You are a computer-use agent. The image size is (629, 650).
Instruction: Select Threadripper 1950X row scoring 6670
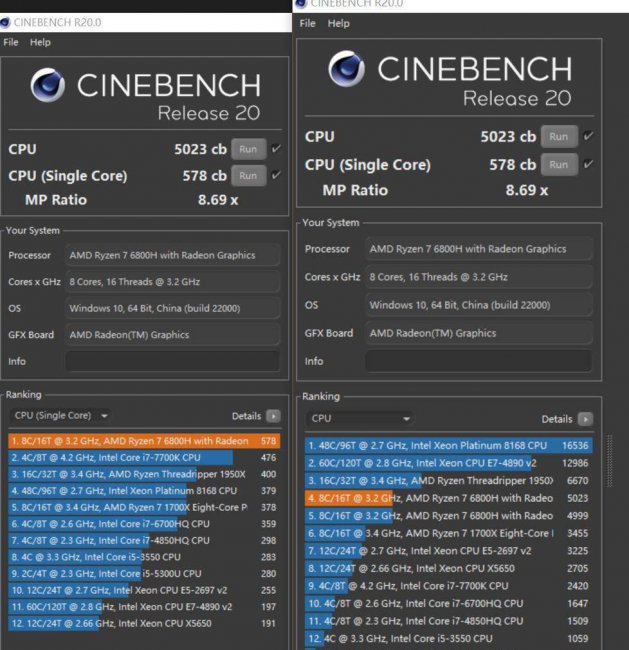pos(449,480)
